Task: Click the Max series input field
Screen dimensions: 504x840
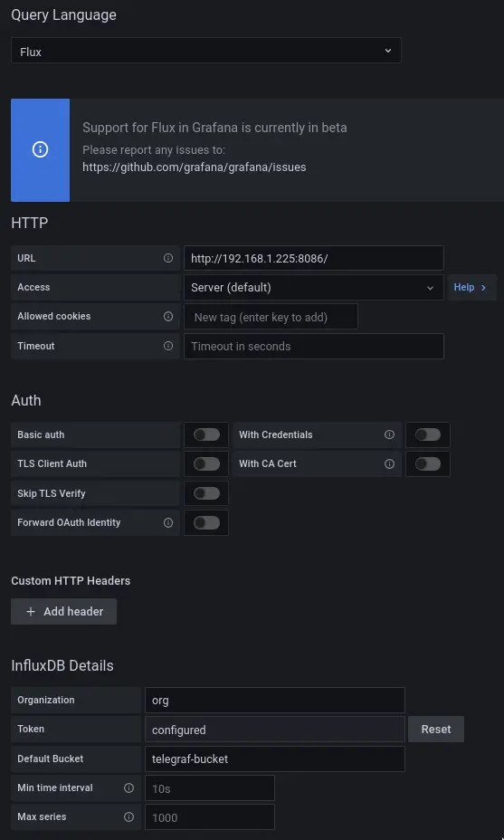Action: coord(210,817)
